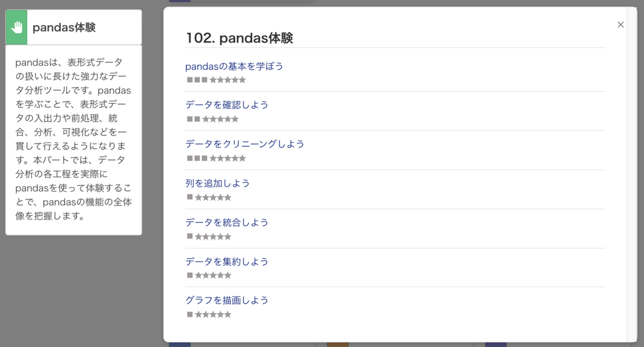Click the star rating under グラフを描画しよう
The width and height of the screenshot is (644, 347).
pyautogui.click(x=214, y=314)
